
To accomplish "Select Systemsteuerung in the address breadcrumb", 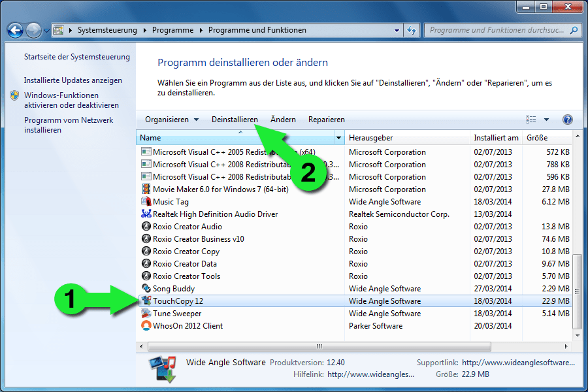I will pyautogui.click(x=107, y=30).
